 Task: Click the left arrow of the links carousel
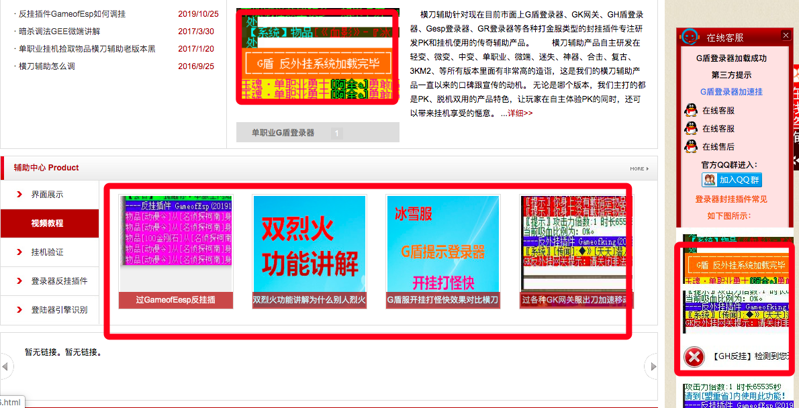tap(5, 366)
